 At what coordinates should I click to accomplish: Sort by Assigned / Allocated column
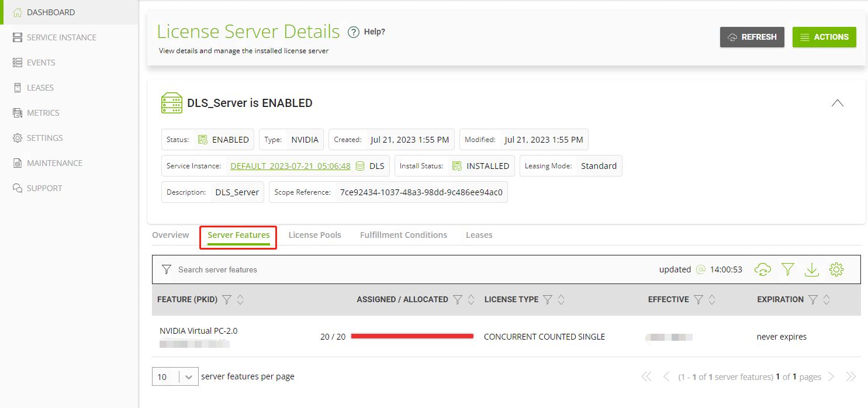[471, 300]
